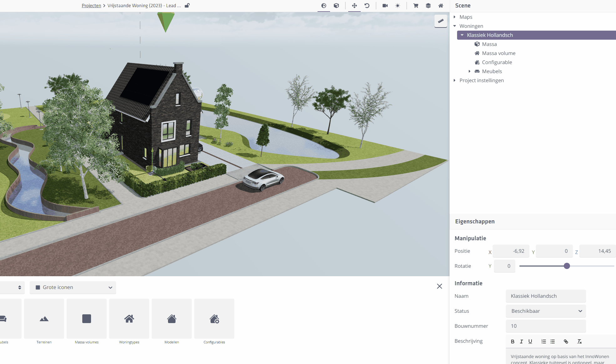Switch to the 3D cube view mode
Viewport: 616px width, 364px height.
pyautogui.click(x=336, y=5)
